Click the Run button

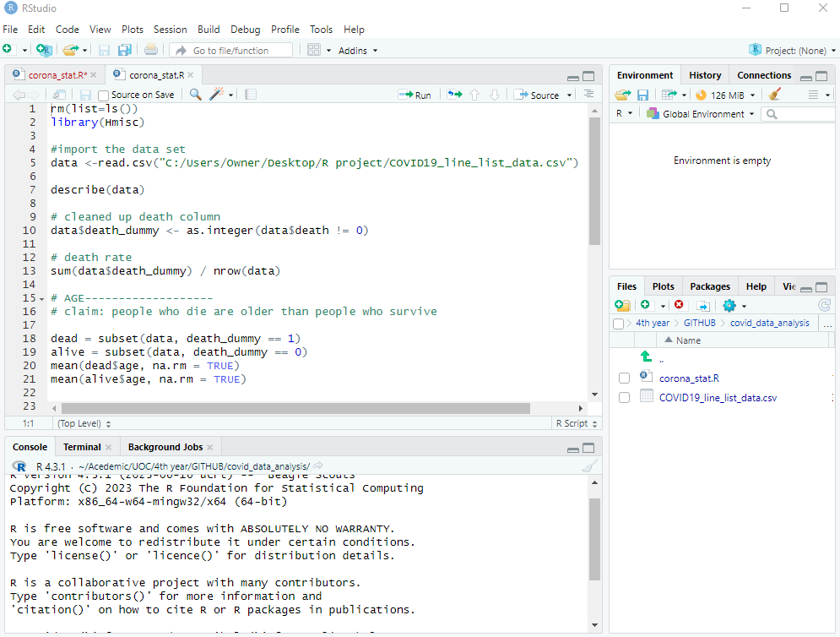tap(415, 95)
